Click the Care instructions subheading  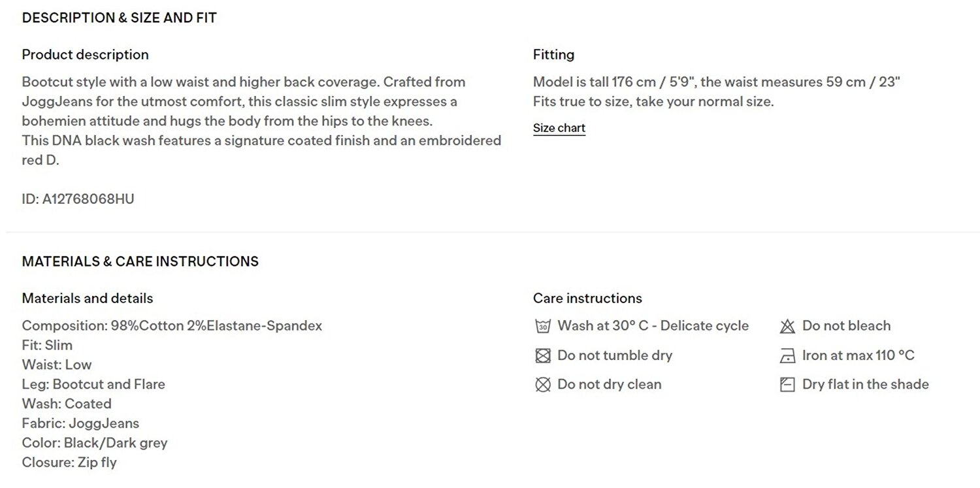587,299
